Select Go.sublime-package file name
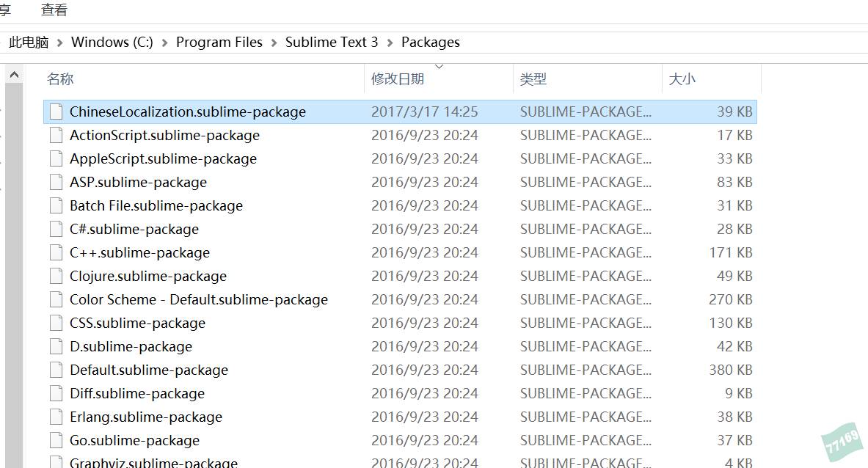868x468 pixels. (134, 440)
